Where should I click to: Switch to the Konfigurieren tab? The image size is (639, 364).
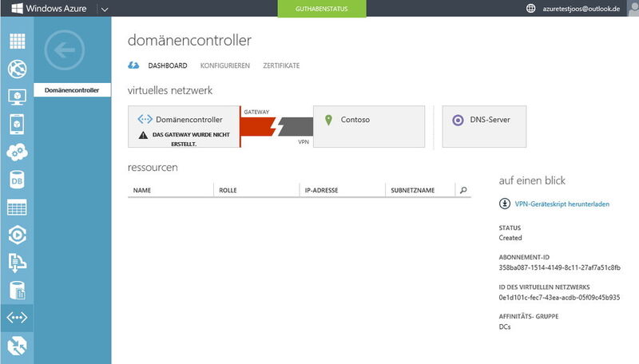tap(225, 65)
